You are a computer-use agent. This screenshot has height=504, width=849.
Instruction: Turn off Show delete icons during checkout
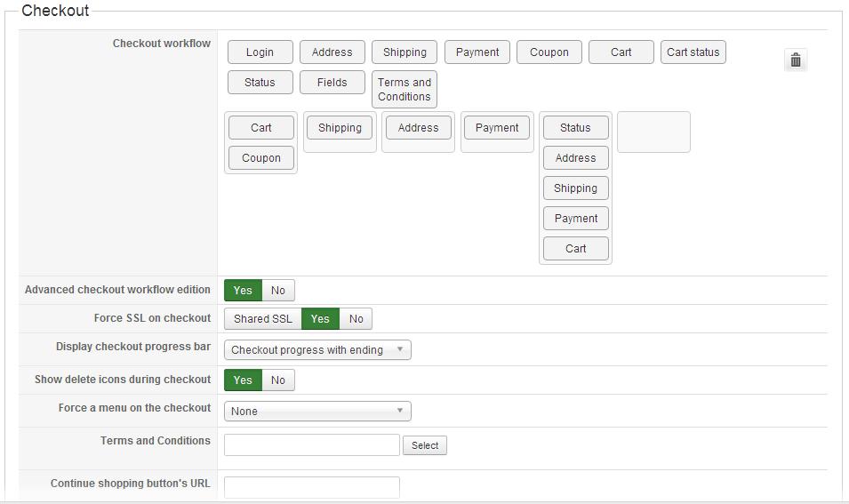278,380
